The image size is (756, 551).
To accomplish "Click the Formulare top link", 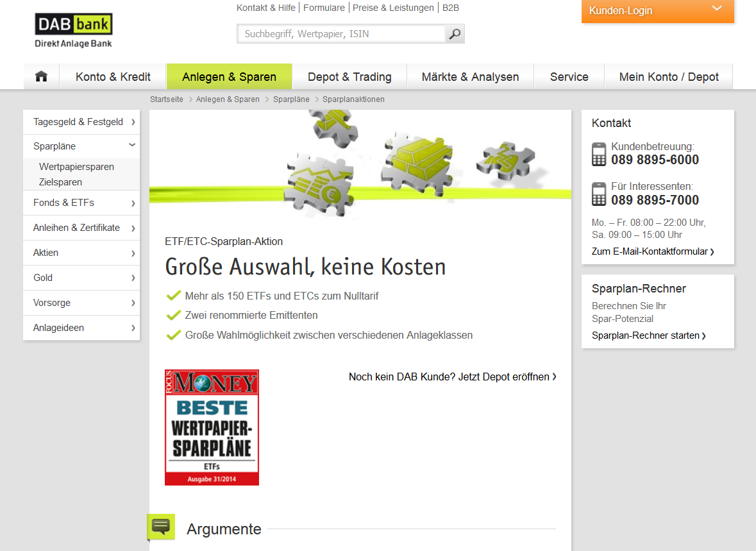I will click(x=324, y=8).
